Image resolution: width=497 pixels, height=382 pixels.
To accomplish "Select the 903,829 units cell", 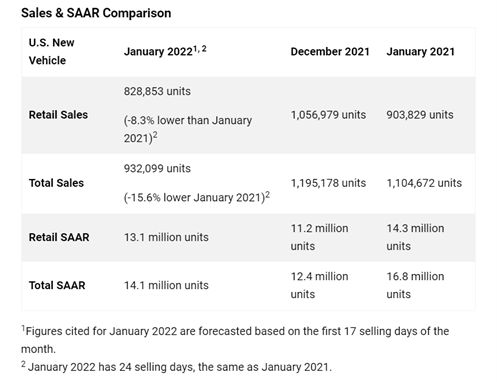I will coord(420,115).
